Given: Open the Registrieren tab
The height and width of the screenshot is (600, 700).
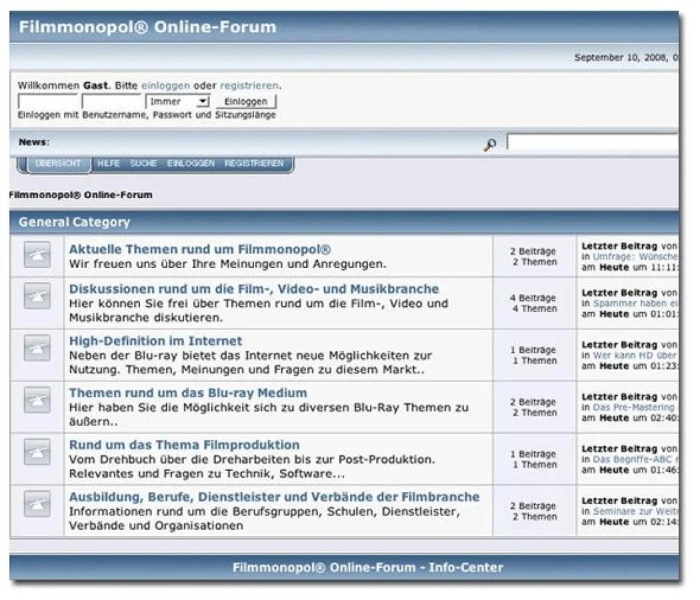Looking at the screenshot, I should [255, 163].
